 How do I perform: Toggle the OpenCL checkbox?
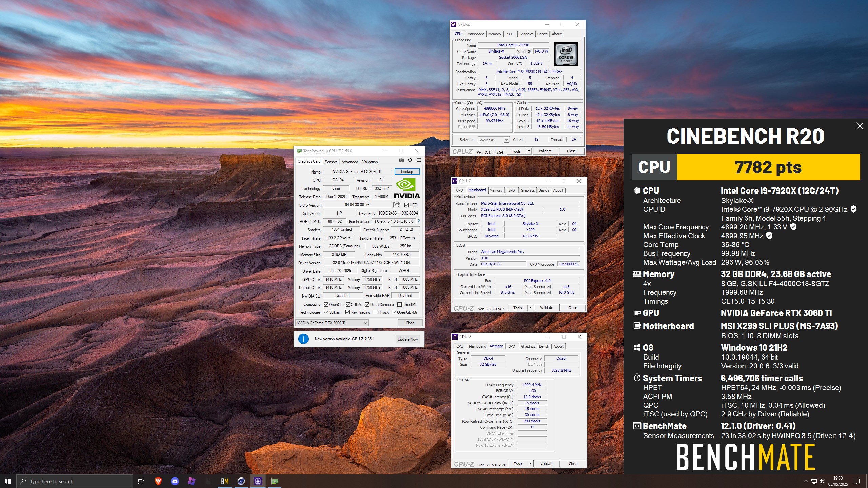click(x=326, y=305)
